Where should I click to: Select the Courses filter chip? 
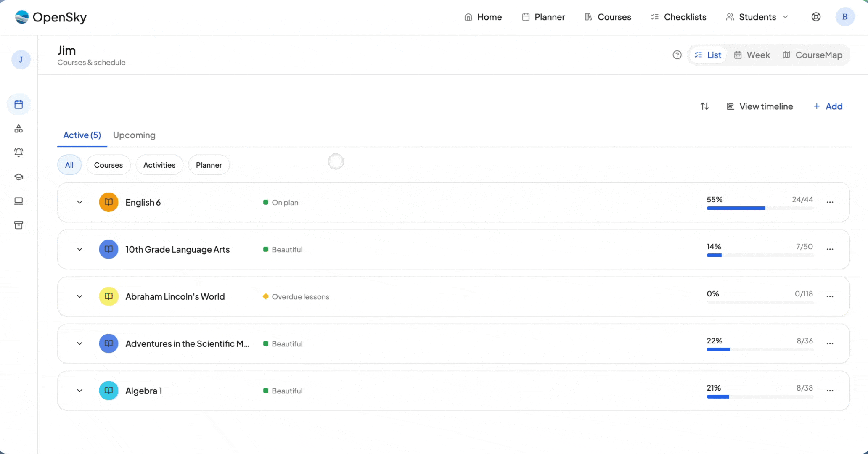[108, 165]
